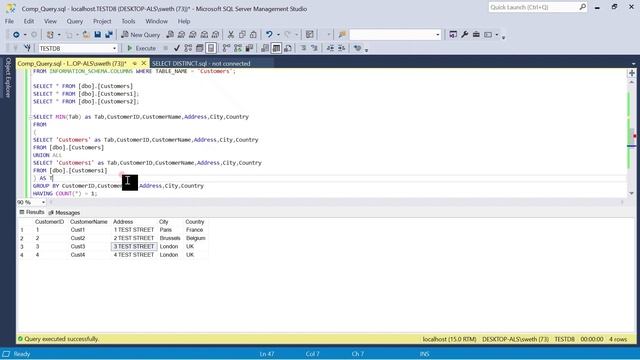This screenshot has width=640, height=360.
Task: Click the Copy icon in toolbar
Action: tap(242, 35)
